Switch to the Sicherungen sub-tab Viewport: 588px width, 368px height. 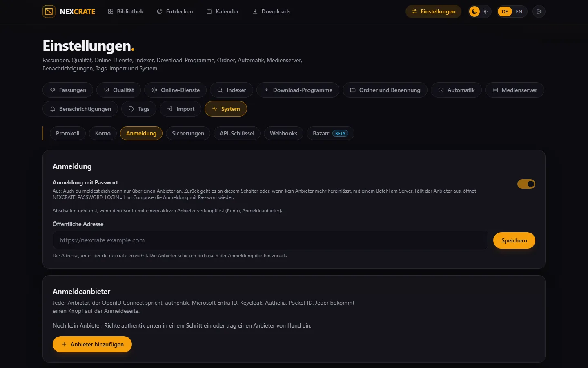pos(188,133)
